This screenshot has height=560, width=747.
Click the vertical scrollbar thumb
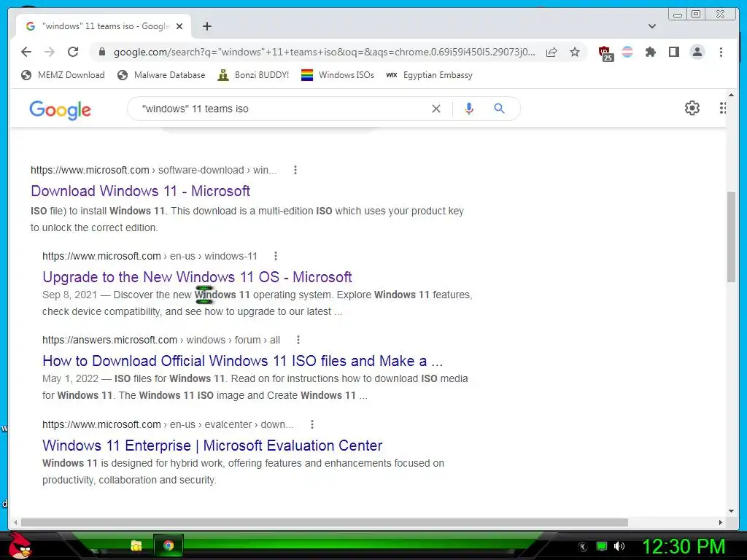(x=731, y=237)
